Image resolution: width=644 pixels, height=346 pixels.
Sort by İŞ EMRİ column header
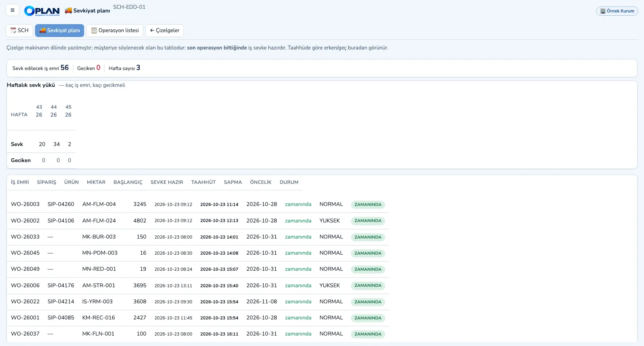coord(20,182)
